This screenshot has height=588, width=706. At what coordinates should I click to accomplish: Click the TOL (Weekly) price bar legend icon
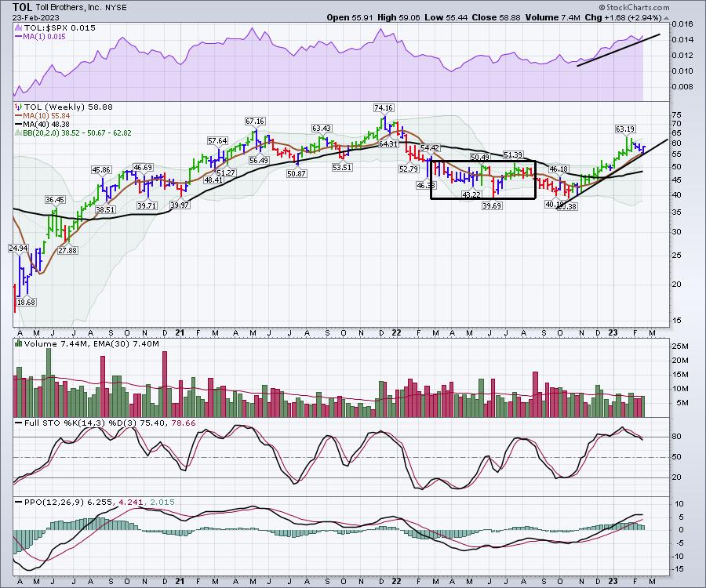(x=17, y=106)
